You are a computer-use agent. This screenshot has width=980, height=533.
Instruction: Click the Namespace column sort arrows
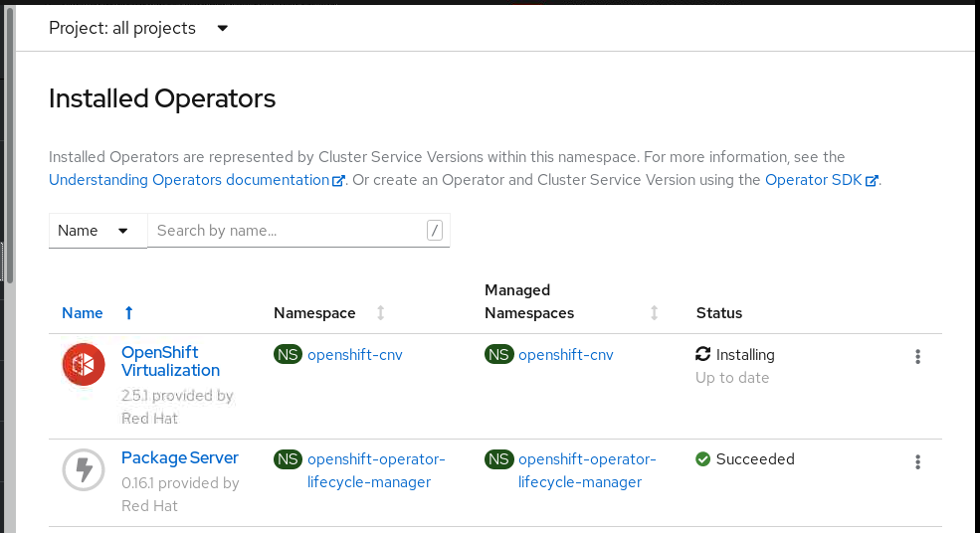coord(380,313)
